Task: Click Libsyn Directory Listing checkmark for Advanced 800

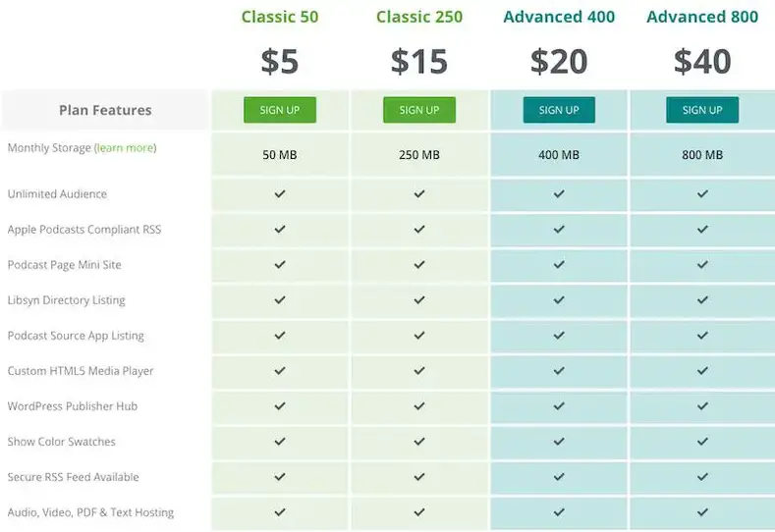Action: pos(702,299)
